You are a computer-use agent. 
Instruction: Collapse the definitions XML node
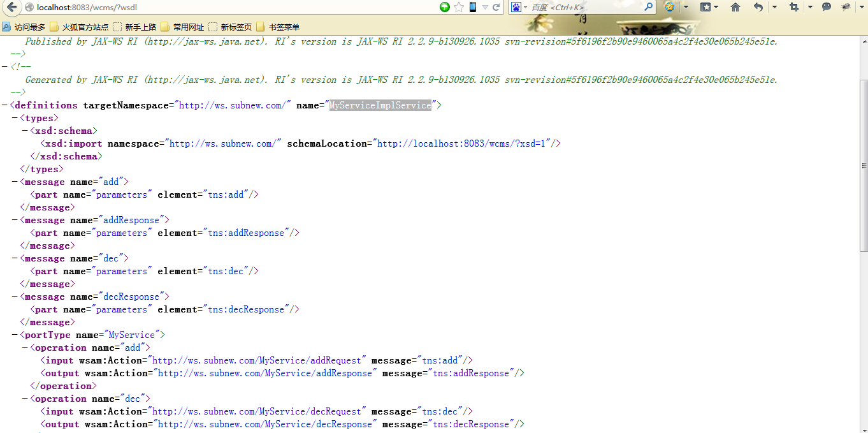coord(5,105)
